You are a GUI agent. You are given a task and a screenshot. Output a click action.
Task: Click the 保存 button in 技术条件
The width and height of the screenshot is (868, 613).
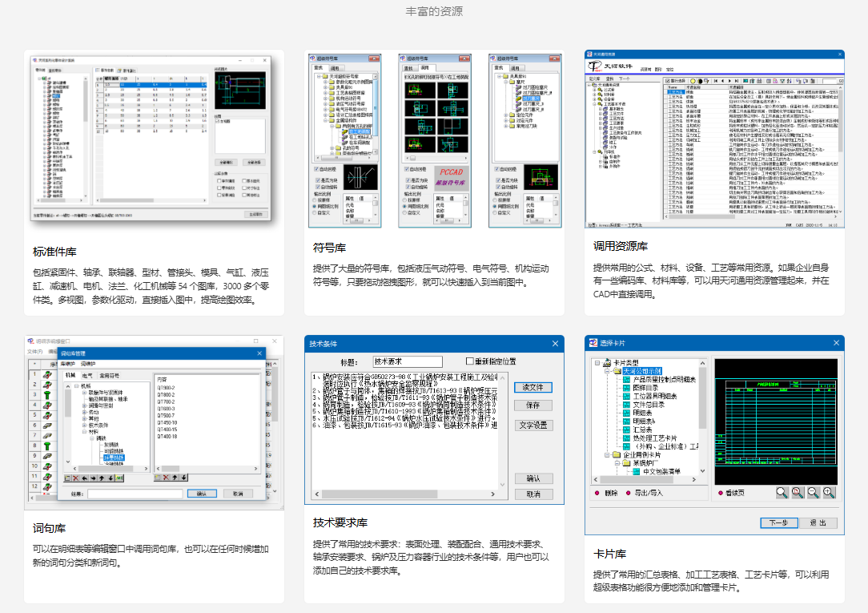point(532,405)
